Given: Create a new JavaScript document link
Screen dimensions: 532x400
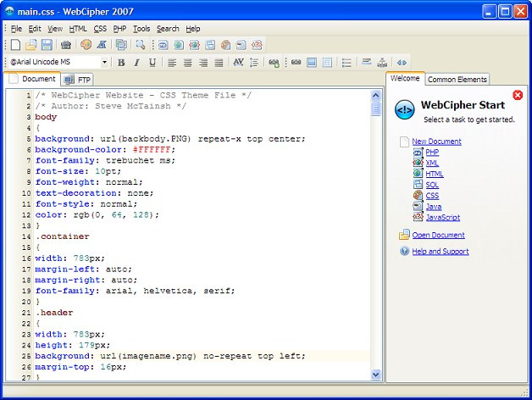Looking at the screenshot, I should [443, 217].
